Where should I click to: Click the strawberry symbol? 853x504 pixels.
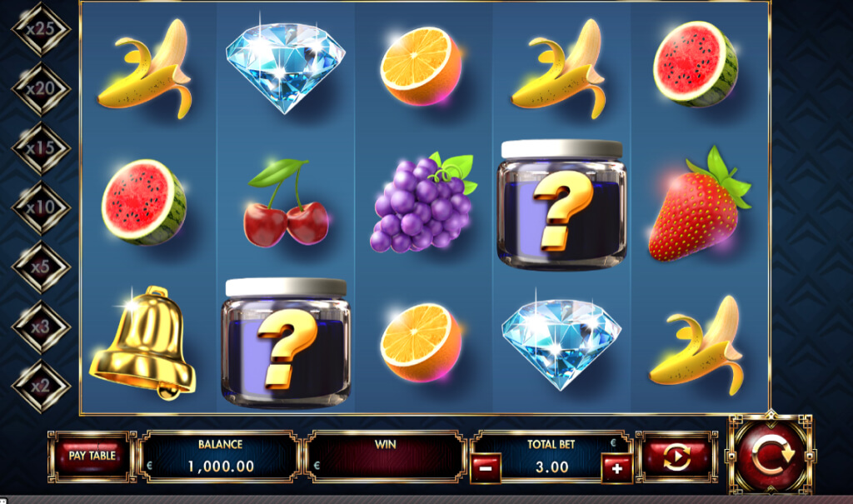pos(700,204)
